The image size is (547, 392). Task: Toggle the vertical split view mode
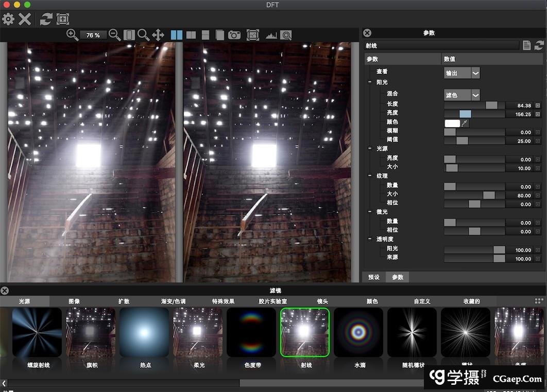pos(191,35)
